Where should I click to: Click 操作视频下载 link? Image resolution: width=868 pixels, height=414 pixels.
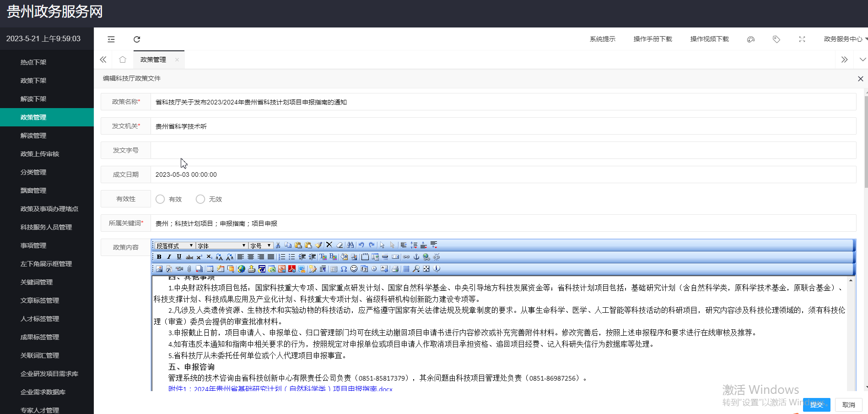(x=710, y=39)
